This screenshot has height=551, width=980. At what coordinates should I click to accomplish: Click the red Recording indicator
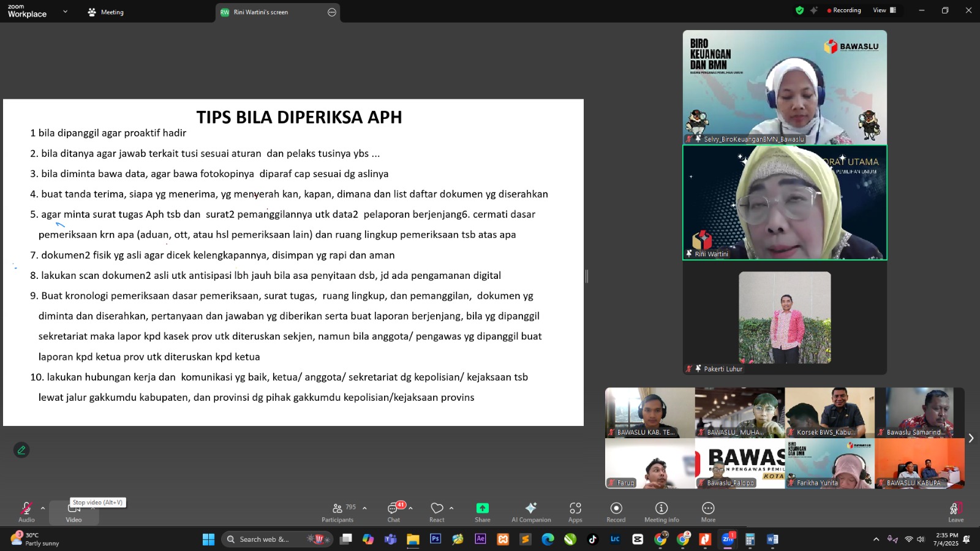point(844,10)
